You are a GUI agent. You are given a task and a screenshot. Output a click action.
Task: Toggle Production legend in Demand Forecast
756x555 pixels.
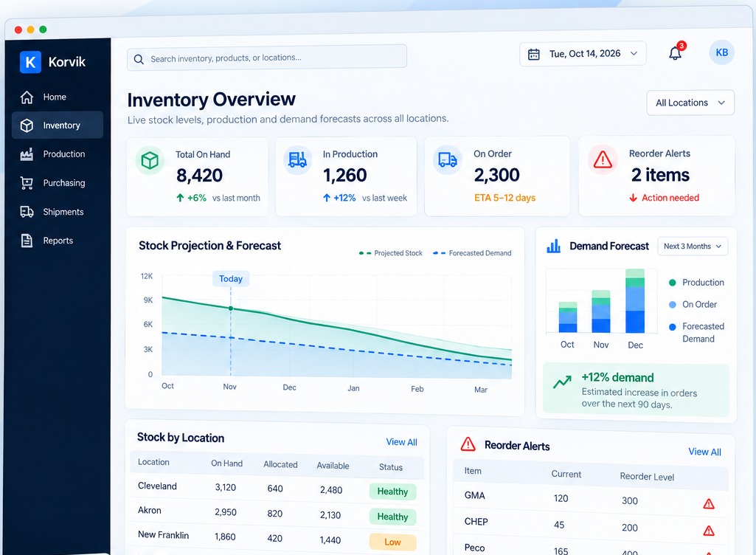[x=697, y=283]
